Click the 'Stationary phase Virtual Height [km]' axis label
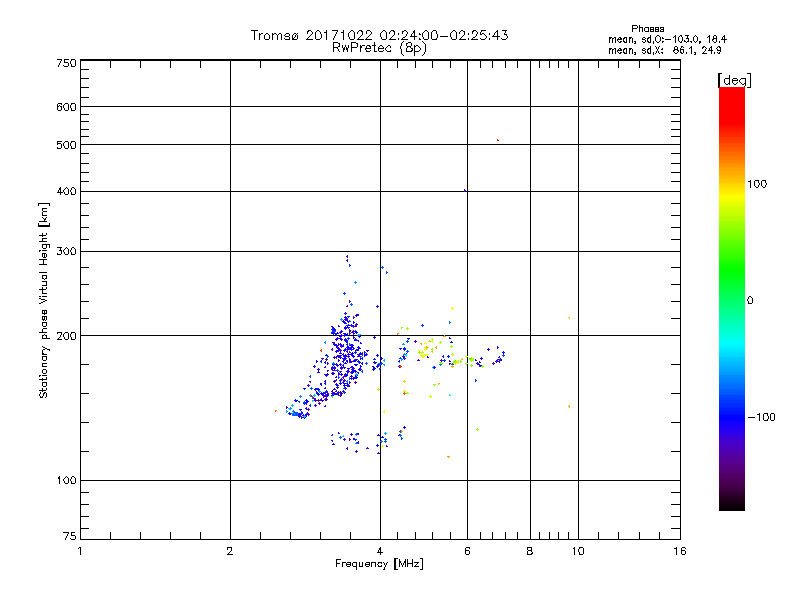The height and width of the screenshot is (600, 800). 44,300
